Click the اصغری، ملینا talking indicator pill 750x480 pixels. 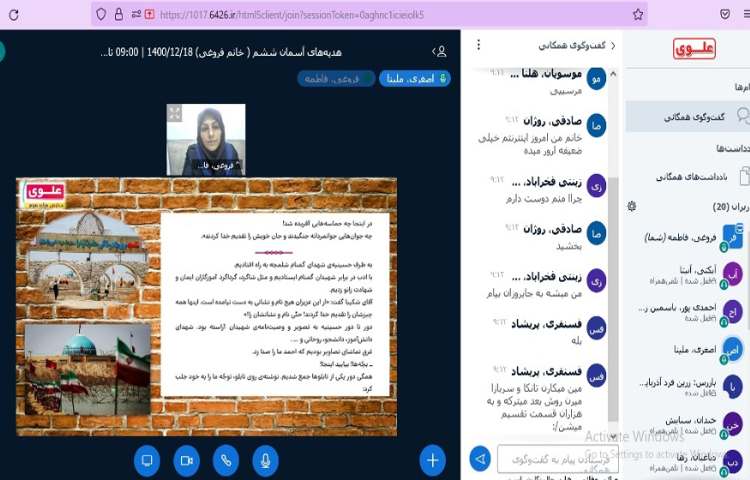(x=415, y=78)
